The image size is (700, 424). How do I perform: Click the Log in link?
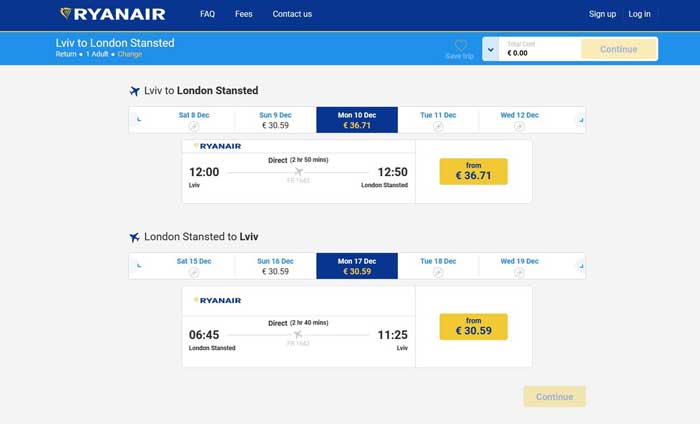point(639,14)
